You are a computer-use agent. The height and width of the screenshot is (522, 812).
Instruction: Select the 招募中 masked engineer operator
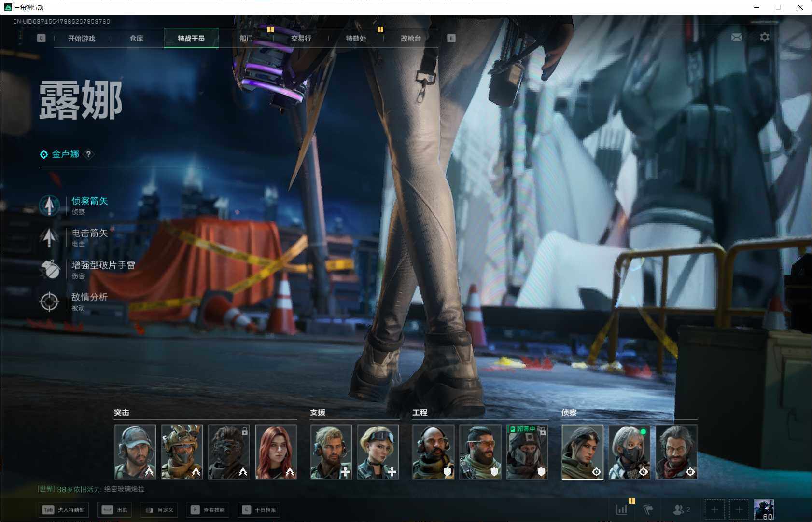527,452
